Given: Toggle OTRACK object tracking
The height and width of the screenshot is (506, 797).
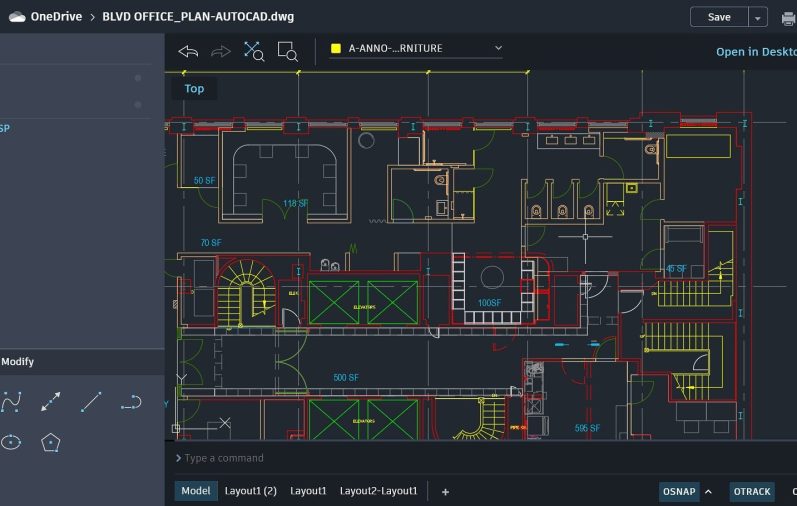Looking at the screenshot, I should tap(752, 491).
